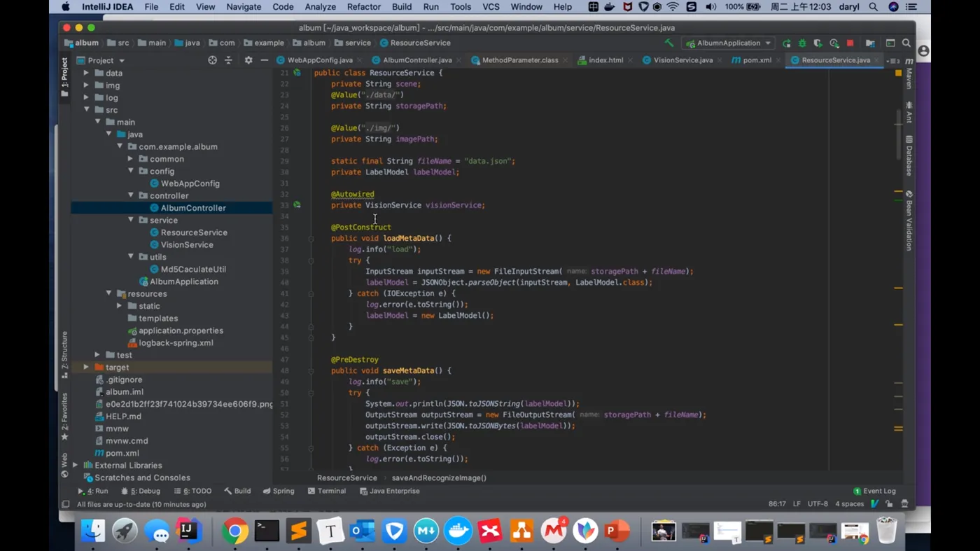Open the Event Log
Viewport: 980px width, 551px height.
pos(874,491)
